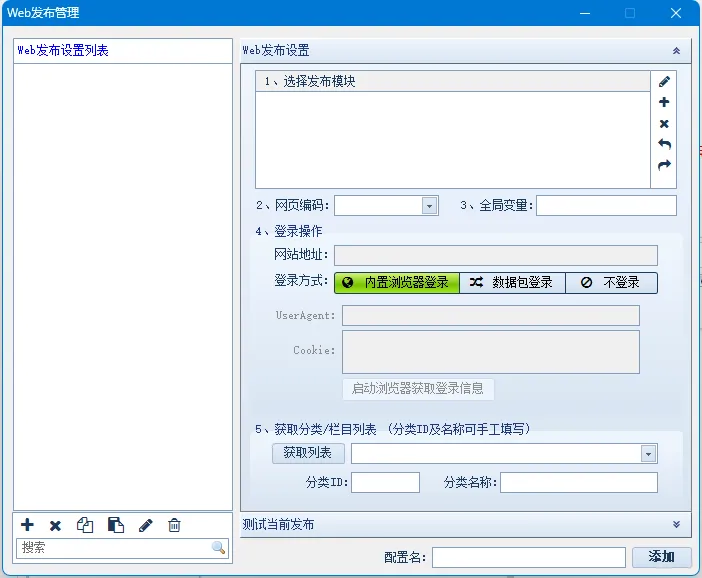This screenshot has height=578, width=702.
Task: Choose the 不登录 login option
Action: pos(611,283)
